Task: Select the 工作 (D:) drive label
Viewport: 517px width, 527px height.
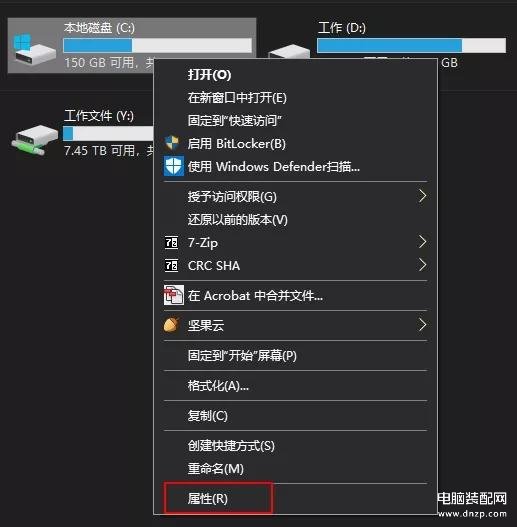Action: pos(342,28)
